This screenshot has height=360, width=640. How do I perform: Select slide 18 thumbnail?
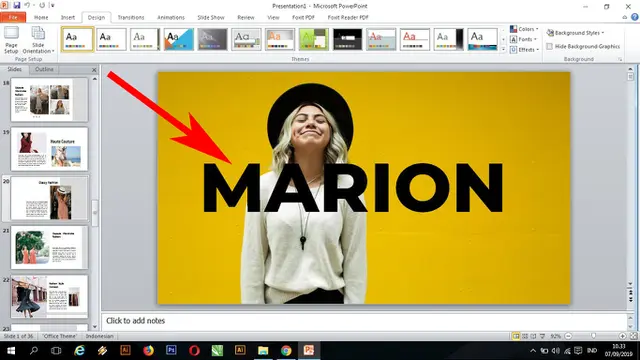click(49, 100)
